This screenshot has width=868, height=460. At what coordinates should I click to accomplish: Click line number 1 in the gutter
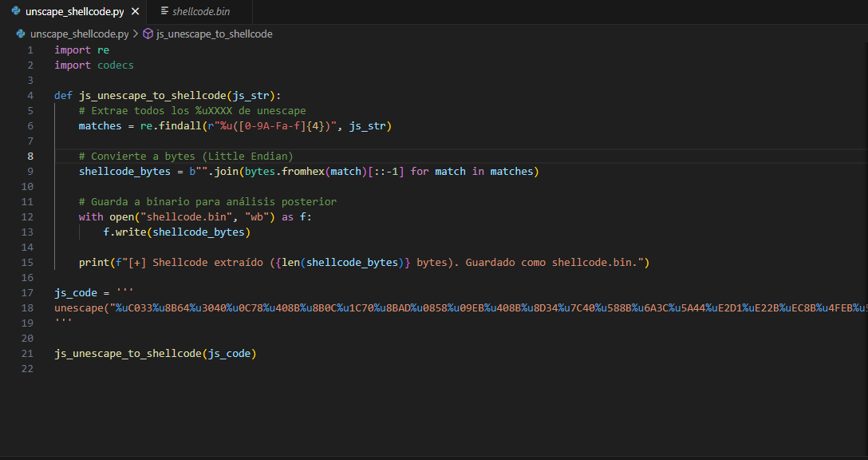[x=30, y=50]
